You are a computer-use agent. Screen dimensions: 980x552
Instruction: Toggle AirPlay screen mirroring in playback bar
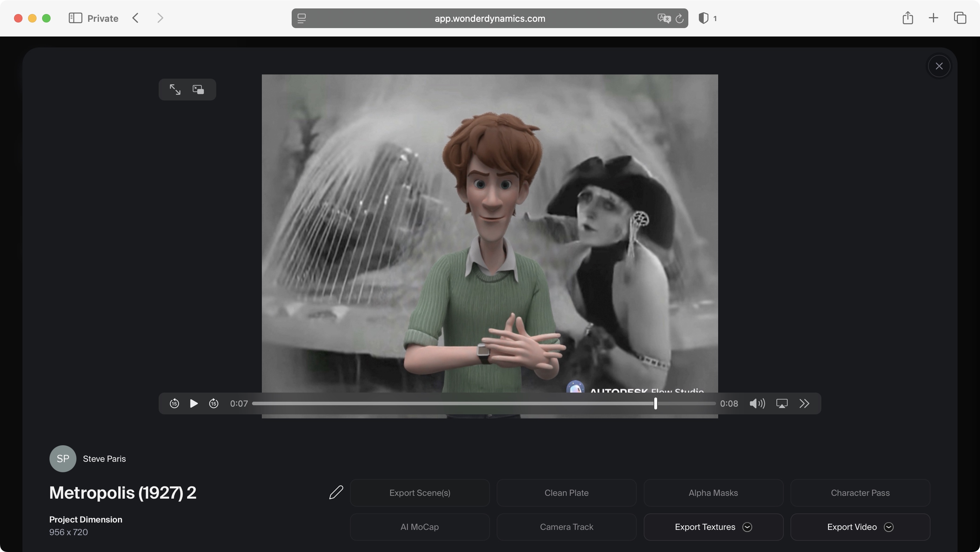tap(782, 403)
